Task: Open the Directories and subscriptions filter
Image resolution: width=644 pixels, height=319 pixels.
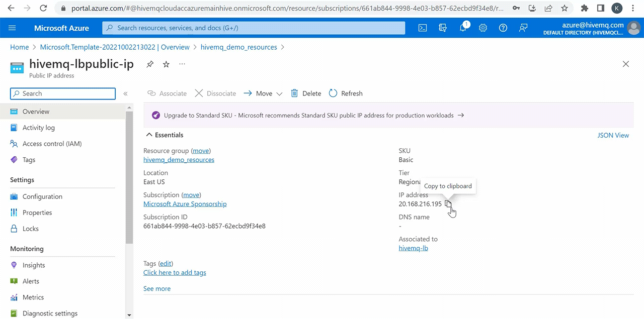Action: tap(443, 28)
